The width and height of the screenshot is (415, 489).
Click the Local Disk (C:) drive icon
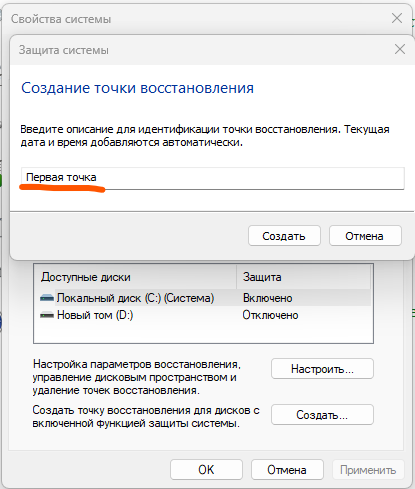pos(47,298)
